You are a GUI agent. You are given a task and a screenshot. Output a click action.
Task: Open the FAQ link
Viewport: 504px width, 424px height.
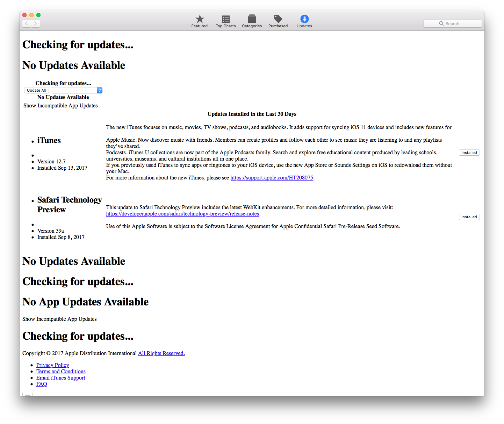42,384
